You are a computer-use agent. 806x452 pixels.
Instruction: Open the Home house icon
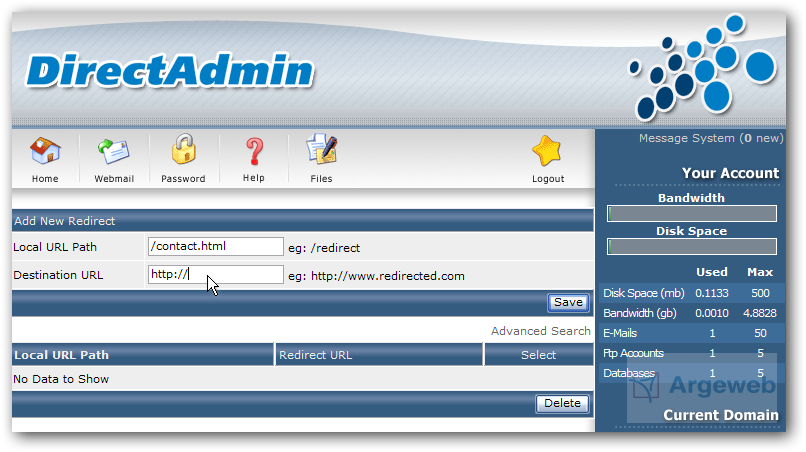pos(45,151)
